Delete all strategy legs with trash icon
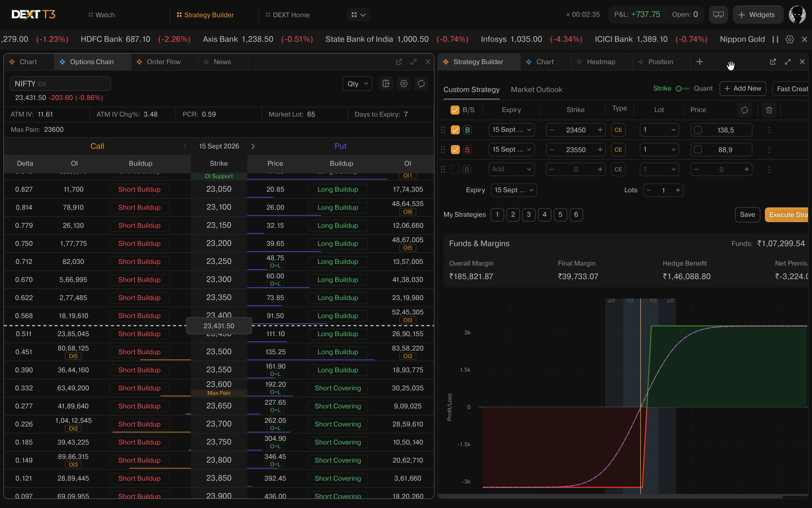This screenshot has width=812, height=508. (769, 110)
